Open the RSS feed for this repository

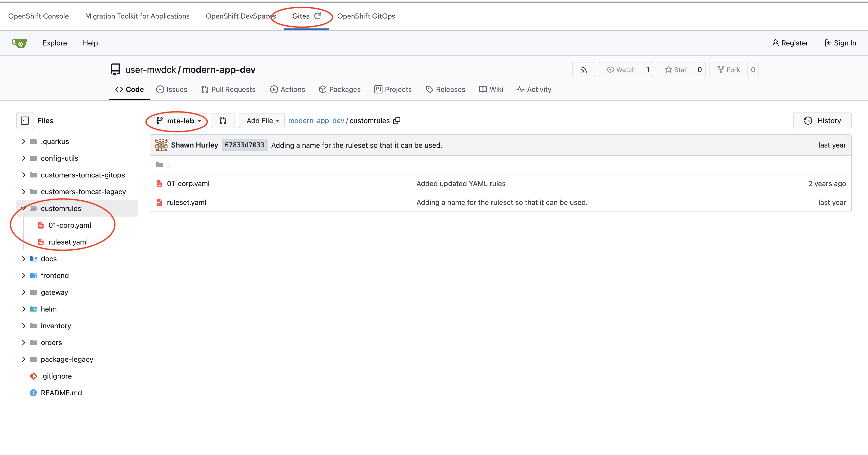(583, 69)
